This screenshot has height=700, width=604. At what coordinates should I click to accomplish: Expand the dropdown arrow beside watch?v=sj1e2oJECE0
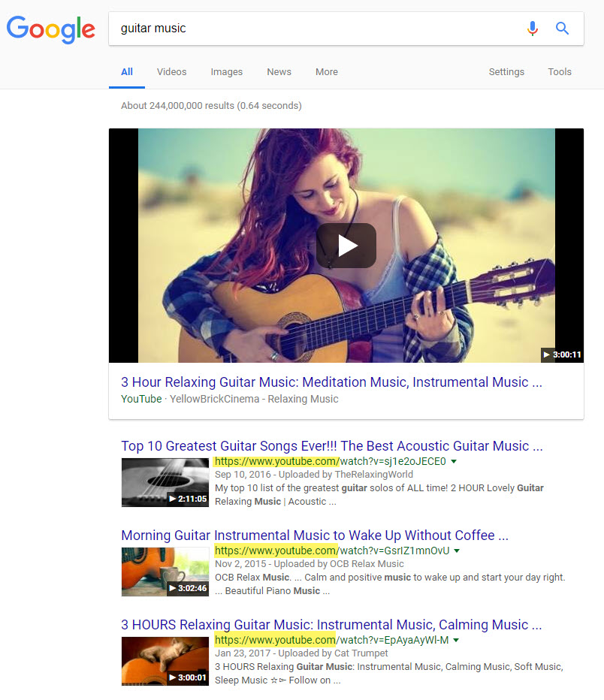[x=454, y=462]
